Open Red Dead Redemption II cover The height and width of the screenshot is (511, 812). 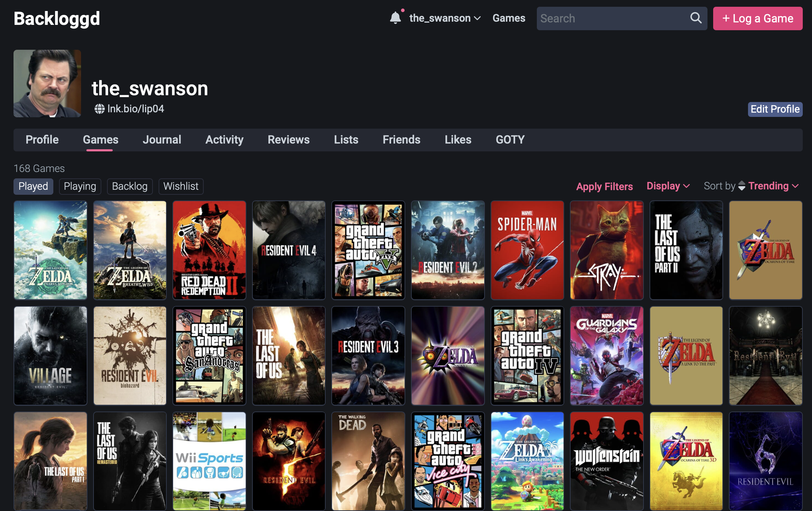(209, 250)
